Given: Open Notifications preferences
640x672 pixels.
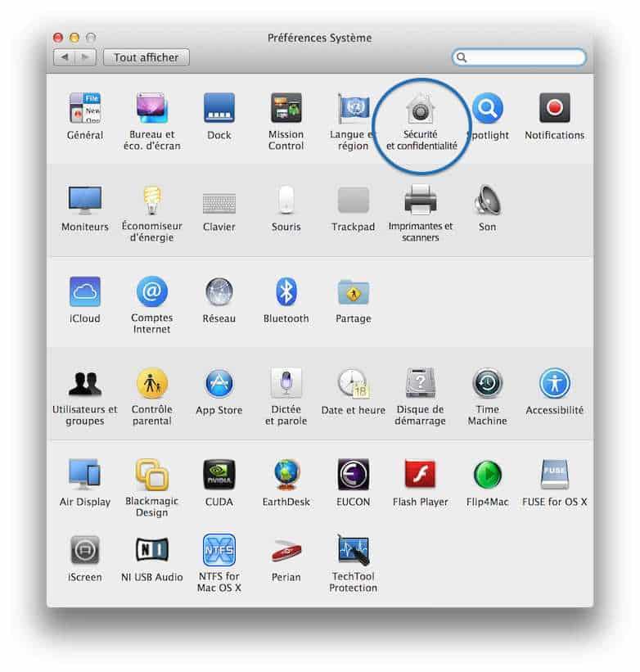Looking at the screenshot, I should coord(554,108).
